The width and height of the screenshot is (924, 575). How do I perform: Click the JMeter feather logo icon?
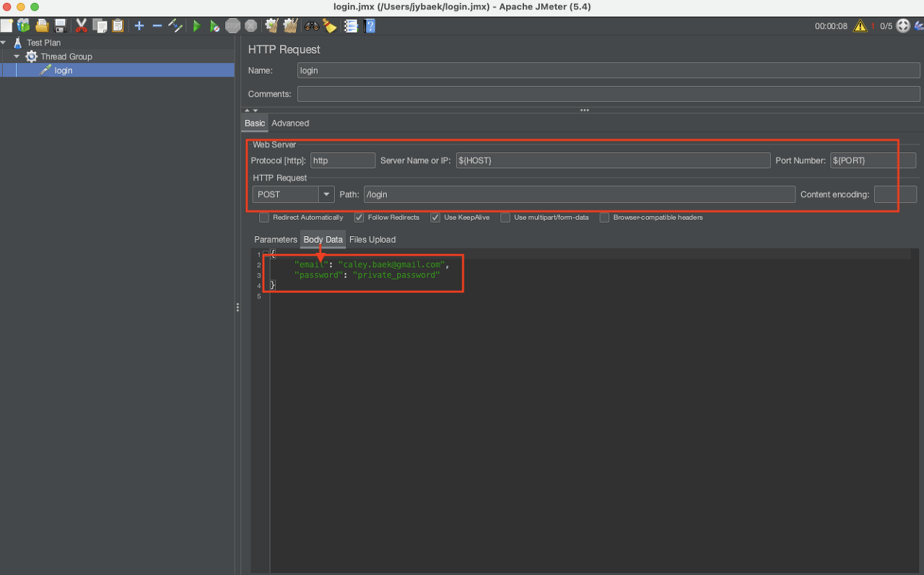click(919, 26)
